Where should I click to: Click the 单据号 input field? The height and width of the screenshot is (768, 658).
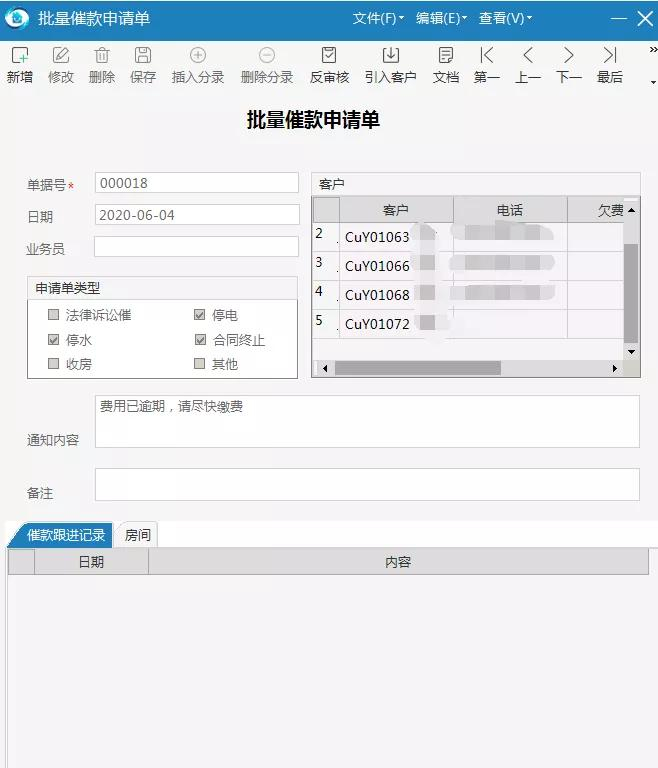point(196,183)
